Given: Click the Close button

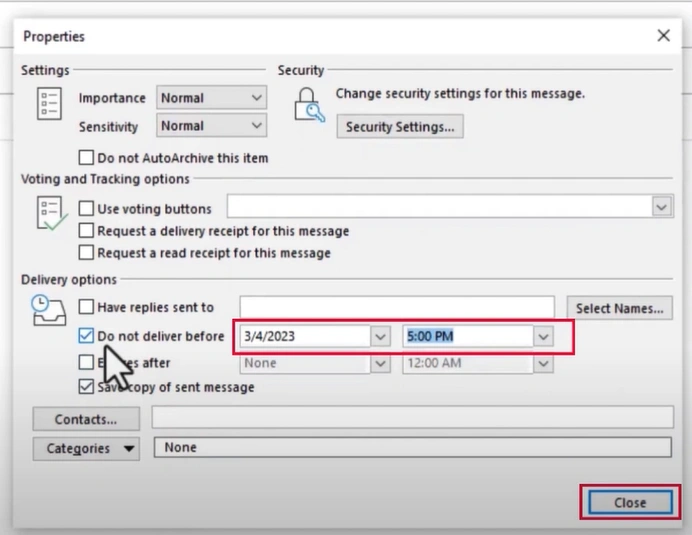Looking at the screenshot, I should pos(630,502).
